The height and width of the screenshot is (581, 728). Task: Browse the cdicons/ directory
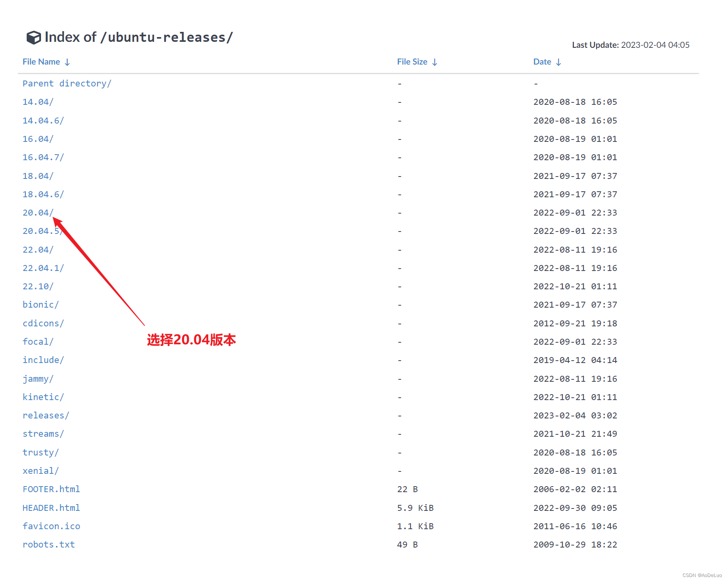pyautogui.click(x=43, y=324)
